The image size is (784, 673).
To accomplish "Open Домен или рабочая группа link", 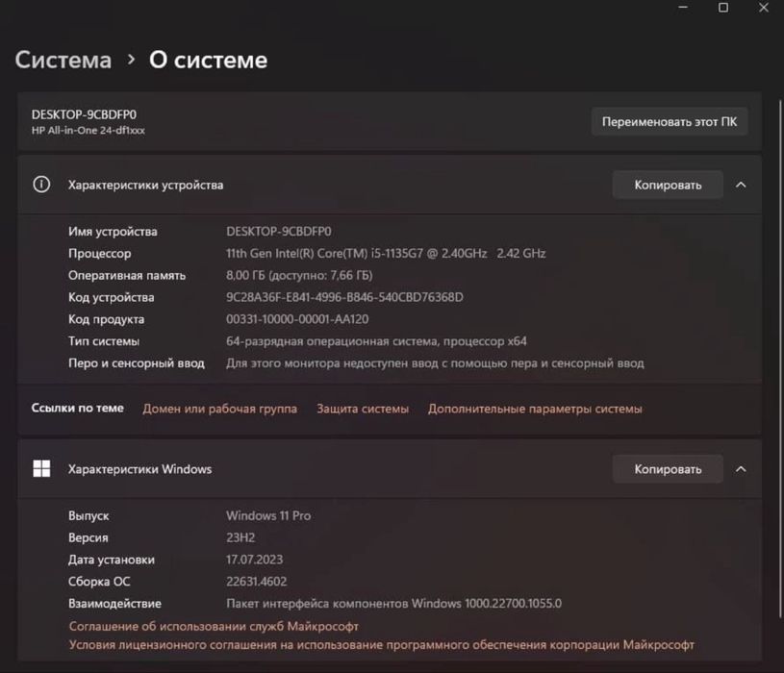I will click(219, 409).
